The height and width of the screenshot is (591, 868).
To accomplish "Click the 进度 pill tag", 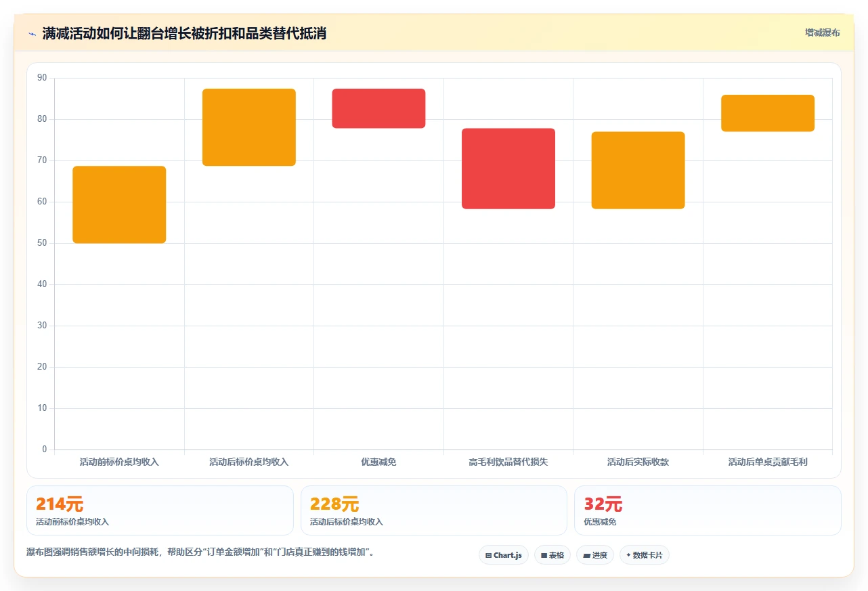I will tap(595, 555).
